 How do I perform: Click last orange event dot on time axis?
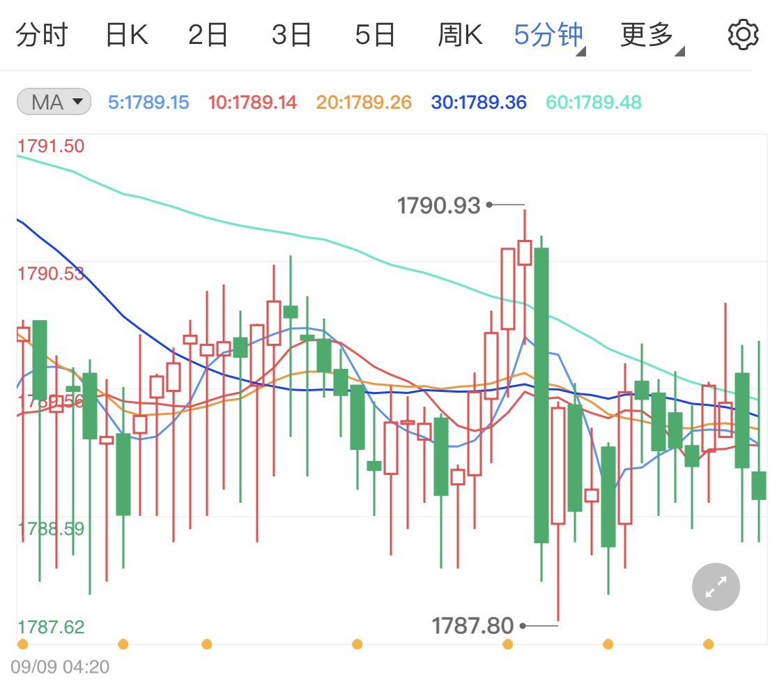point(708,644)
